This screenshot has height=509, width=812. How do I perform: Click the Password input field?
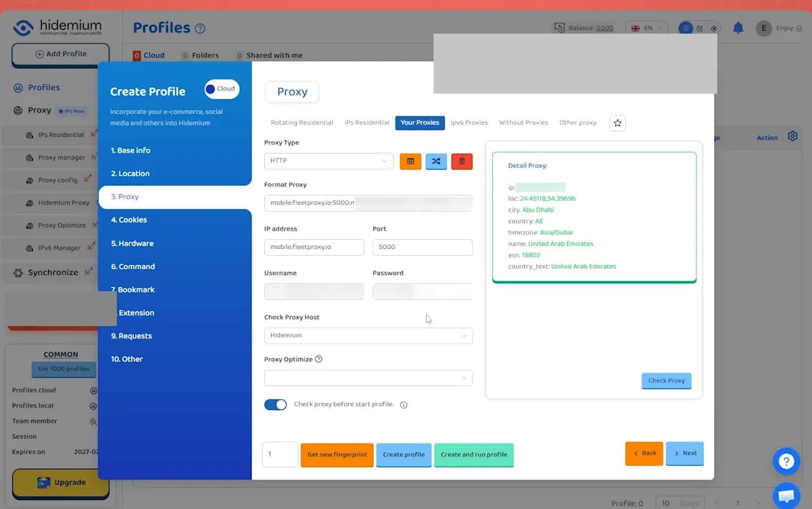click(x=423, y=291)
